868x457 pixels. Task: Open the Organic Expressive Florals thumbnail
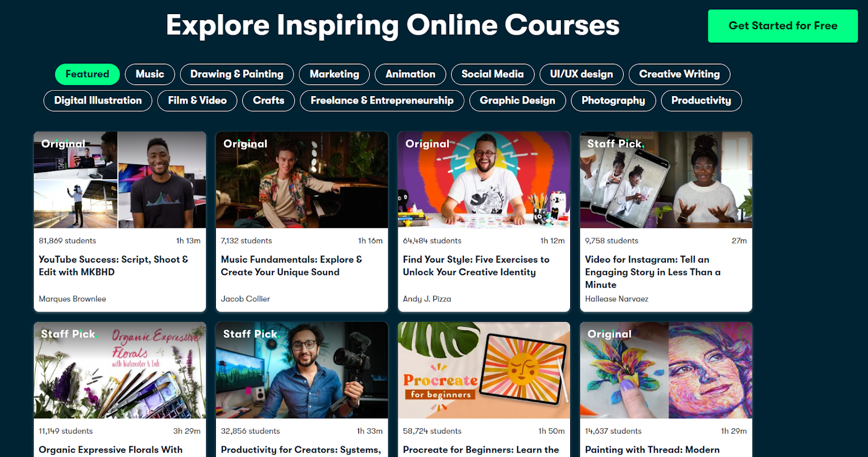[x=120, y=370]
